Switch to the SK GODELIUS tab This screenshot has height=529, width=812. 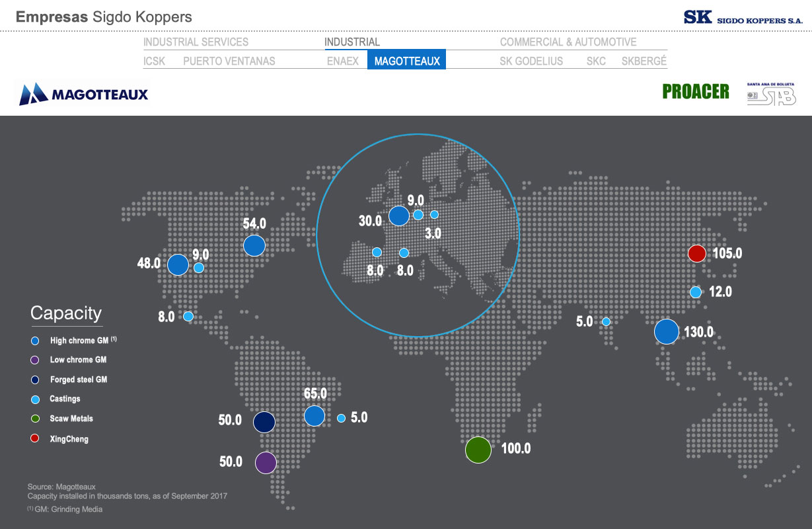tap(532, 61)
